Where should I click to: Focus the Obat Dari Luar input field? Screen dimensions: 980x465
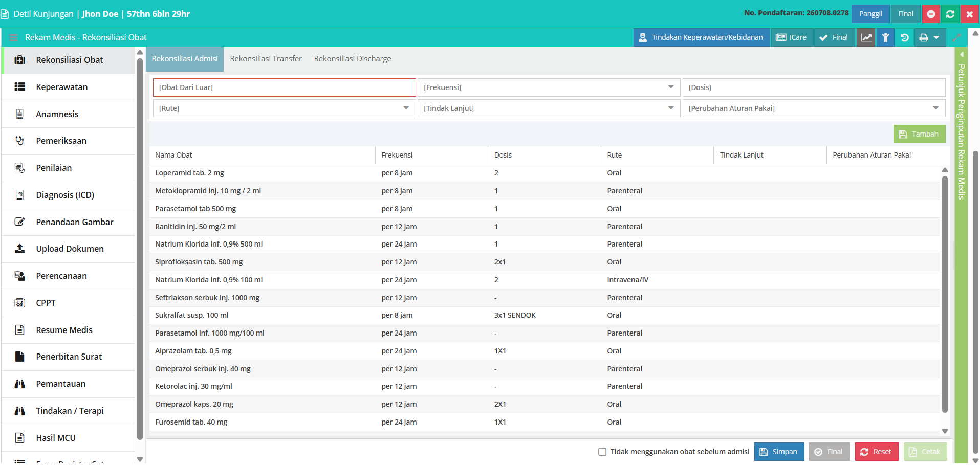284,87
